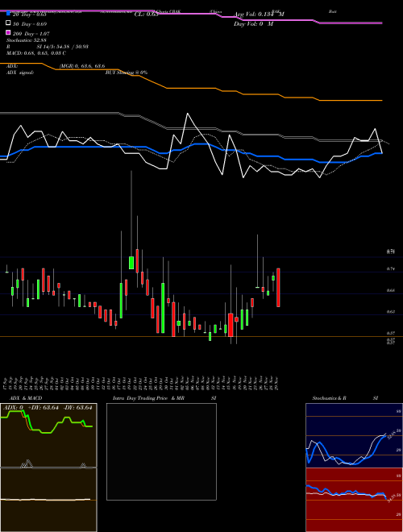Click the 'Stochastics: 52.88' readout
The width and height of the screenshot is (403, 532).
pyautogui.click(x=26, y=40)
